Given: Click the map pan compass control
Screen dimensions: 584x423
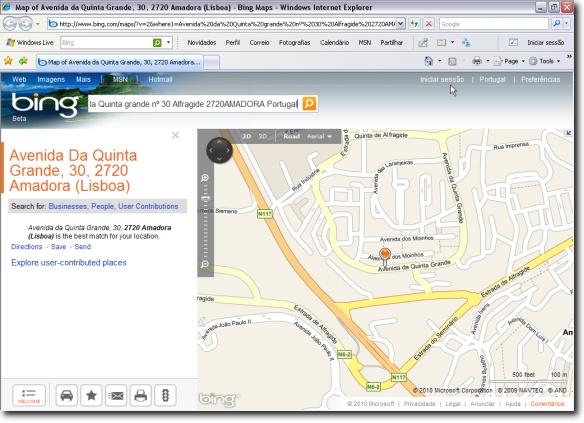Looking at the screenshot, I should point(219,150).
